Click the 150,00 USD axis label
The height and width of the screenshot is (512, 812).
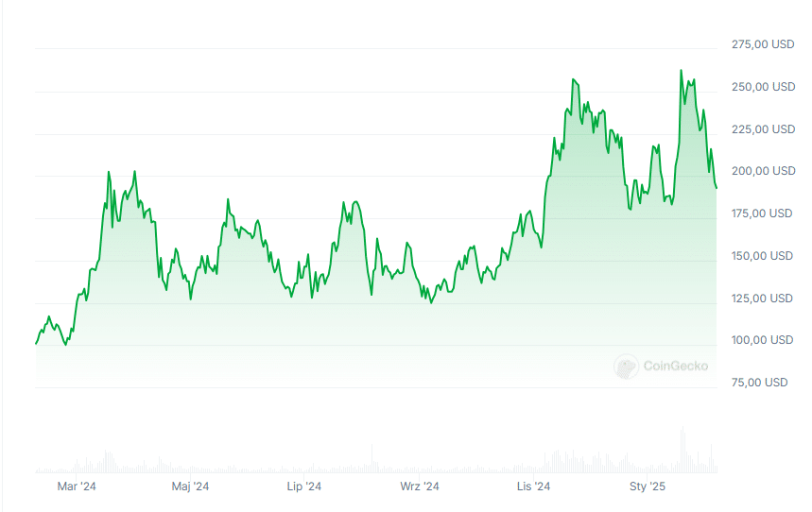tap(762, 256)
